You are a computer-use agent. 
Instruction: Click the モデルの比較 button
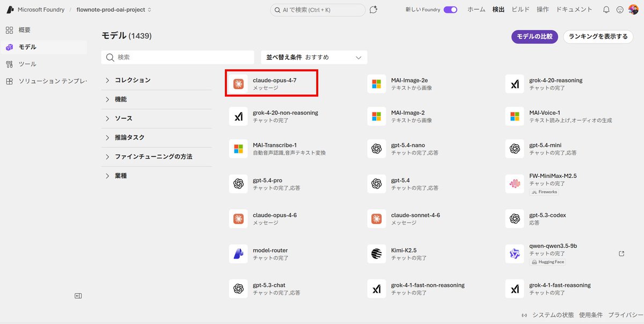535,37
